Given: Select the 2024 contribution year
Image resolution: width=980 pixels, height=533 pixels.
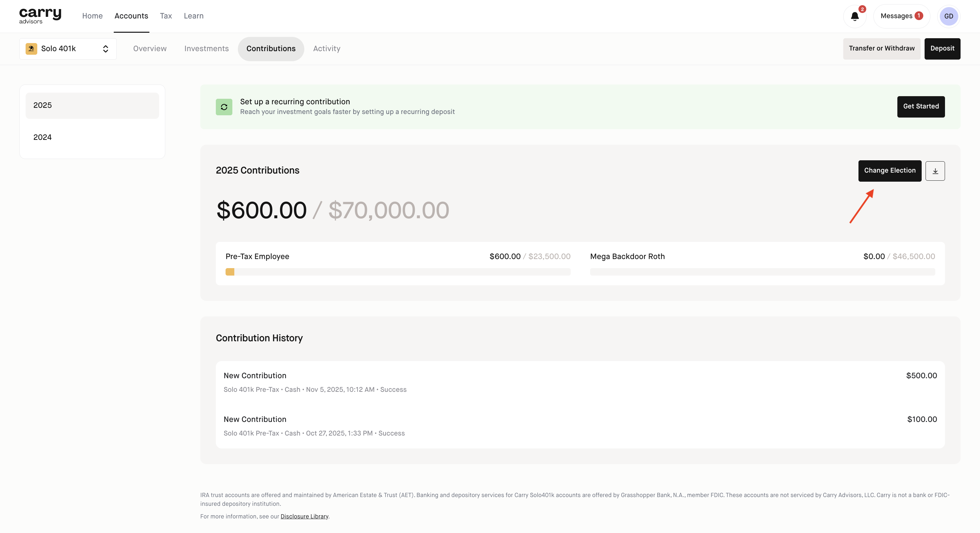Looking at the screenshot, I should click(92, 137).
